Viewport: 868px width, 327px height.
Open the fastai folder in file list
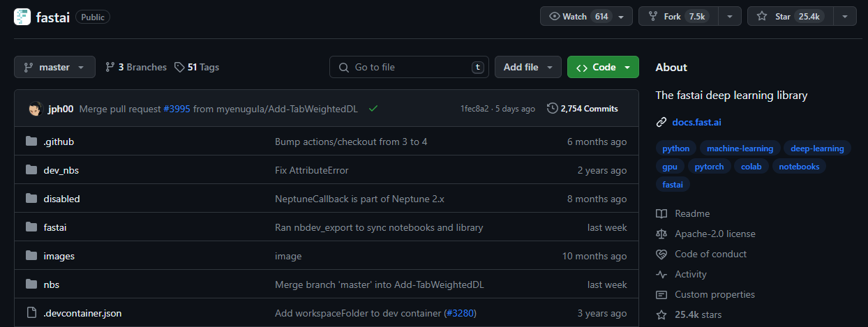tap(55, 227)
